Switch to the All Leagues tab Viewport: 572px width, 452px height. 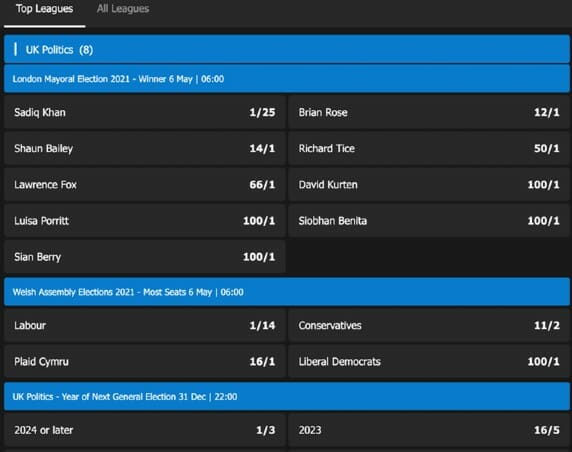tap(123, 9)
